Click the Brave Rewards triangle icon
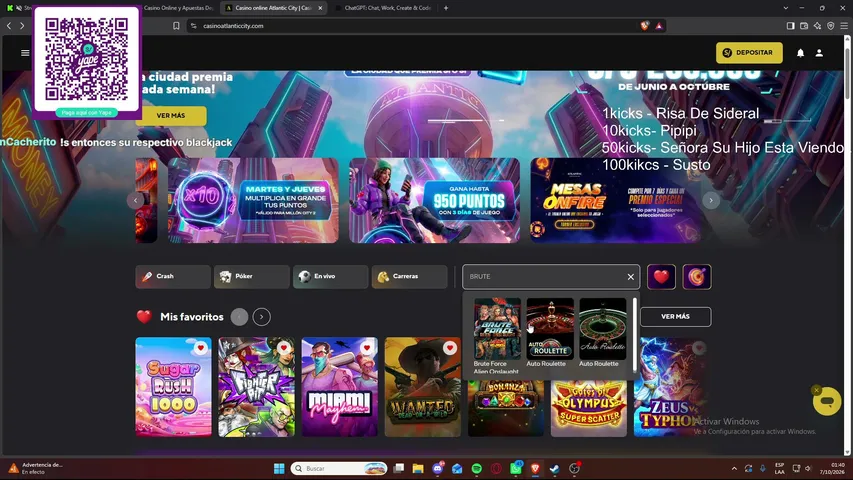This screenshot has height=480, width=853. click(659, 26)
